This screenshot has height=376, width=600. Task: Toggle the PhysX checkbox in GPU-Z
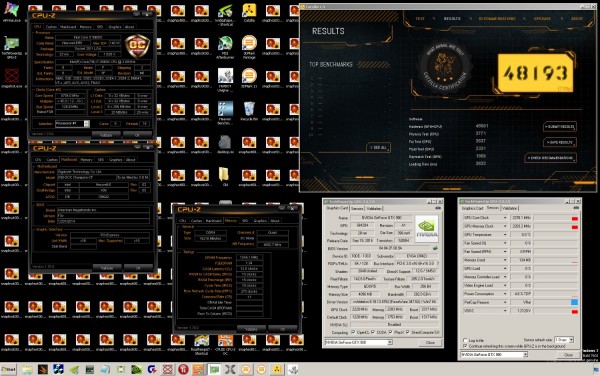[x=390, y=332]
